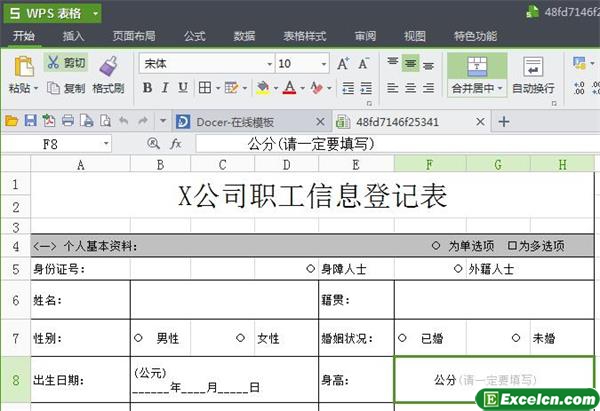This screenshot has height=411, width=600.
Task: Toggle underline formatting
Action: (x=183, y=88)
